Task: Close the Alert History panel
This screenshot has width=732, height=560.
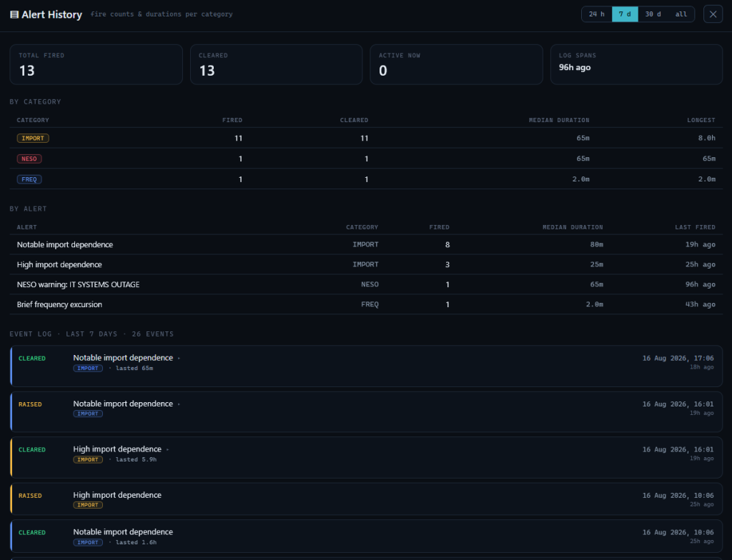Action: coord(713,14)
